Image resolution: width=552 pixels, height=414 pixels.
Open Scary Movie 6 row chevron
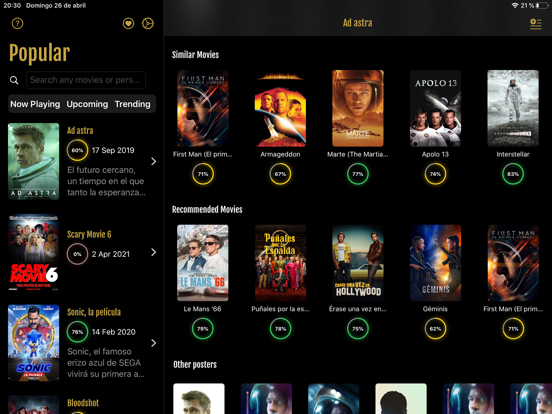click(153, 252)
